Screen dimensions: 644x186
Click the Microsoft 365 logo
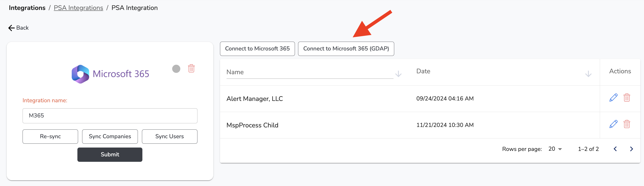click(x=80, y=74)
